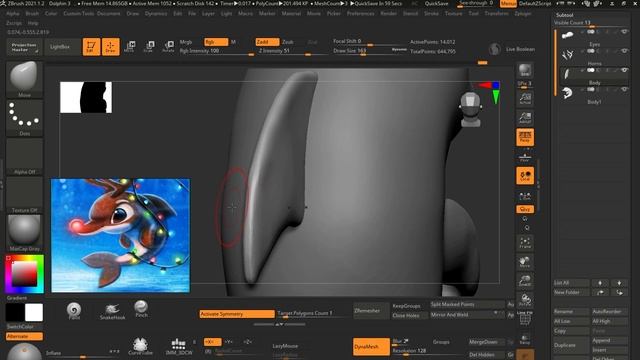The image size is (640, 360).
Task: Click the AAHalf icon
Action: point(525,118)
